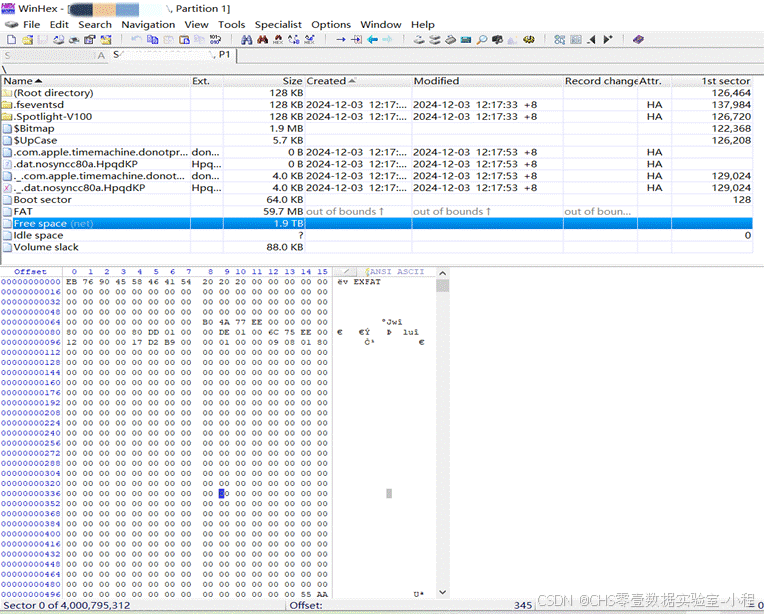Viewport: 764px width, 614px height.
Task: Click the Go To Sector icon
Action: coord(356,40)
